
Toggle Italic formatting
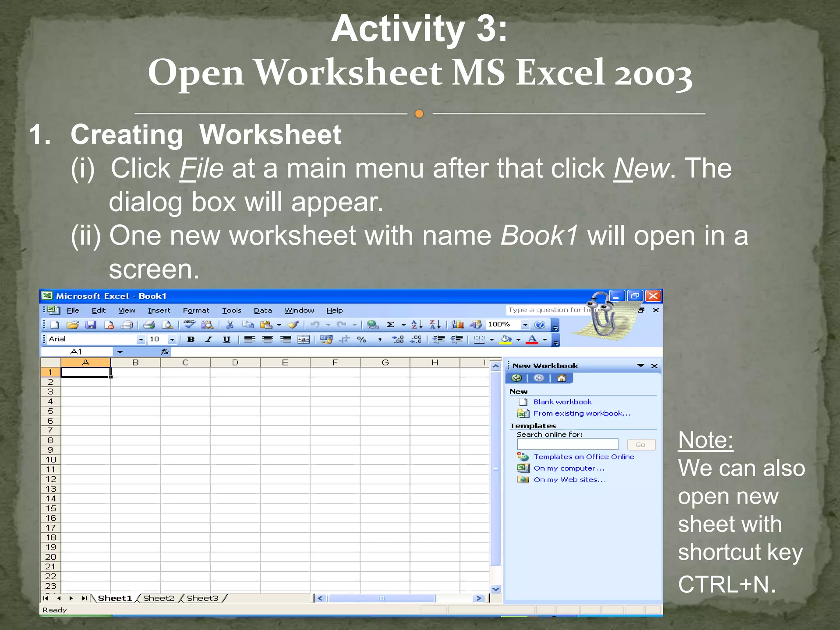[209, 340]
